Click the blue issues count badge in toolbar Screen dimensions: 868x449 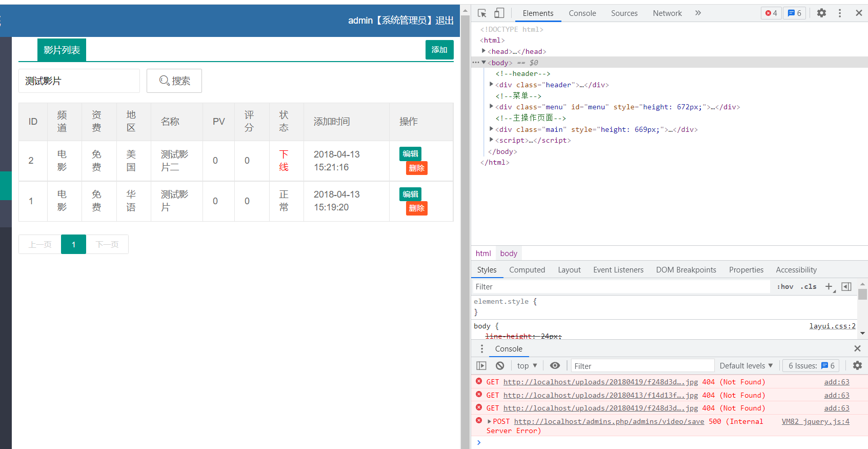coord(794,13)
